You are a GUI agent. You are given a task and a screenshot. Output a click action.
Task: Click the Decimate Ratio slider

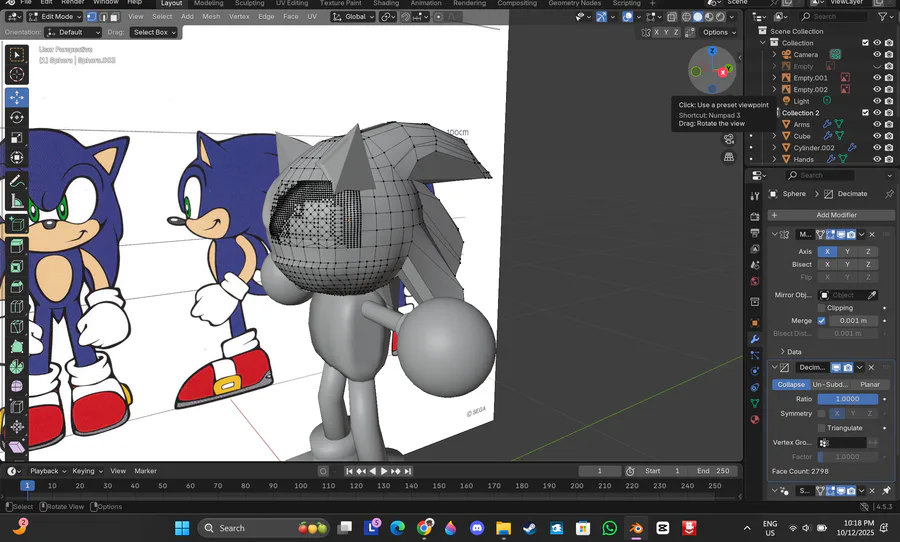click(x=846, y=399)
